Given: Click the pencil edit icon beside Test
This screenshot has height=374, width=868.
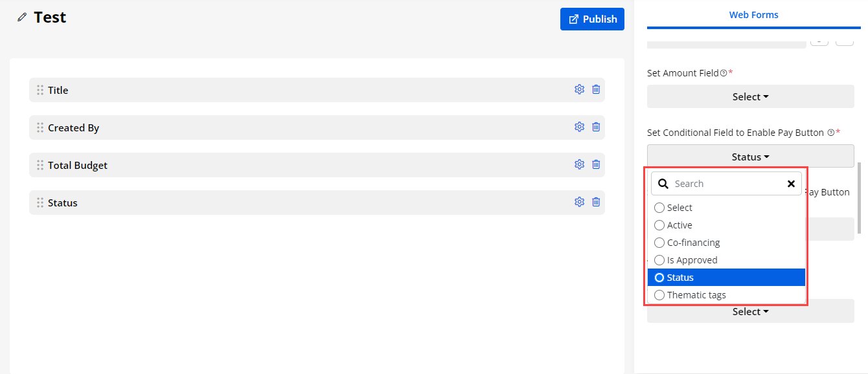Looking at the screenshot, I should coord(22,17).
